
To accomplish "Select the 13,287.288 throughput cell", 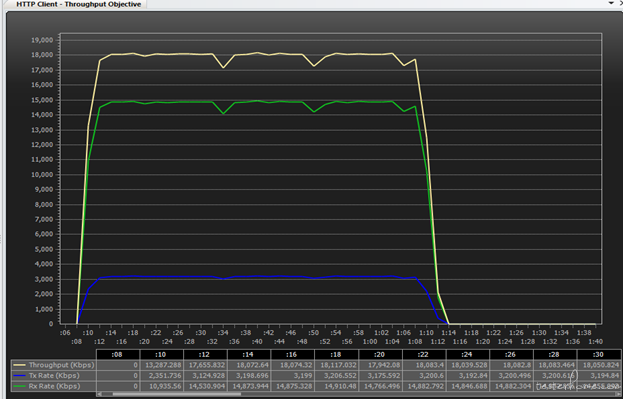I will pos(162,365).
